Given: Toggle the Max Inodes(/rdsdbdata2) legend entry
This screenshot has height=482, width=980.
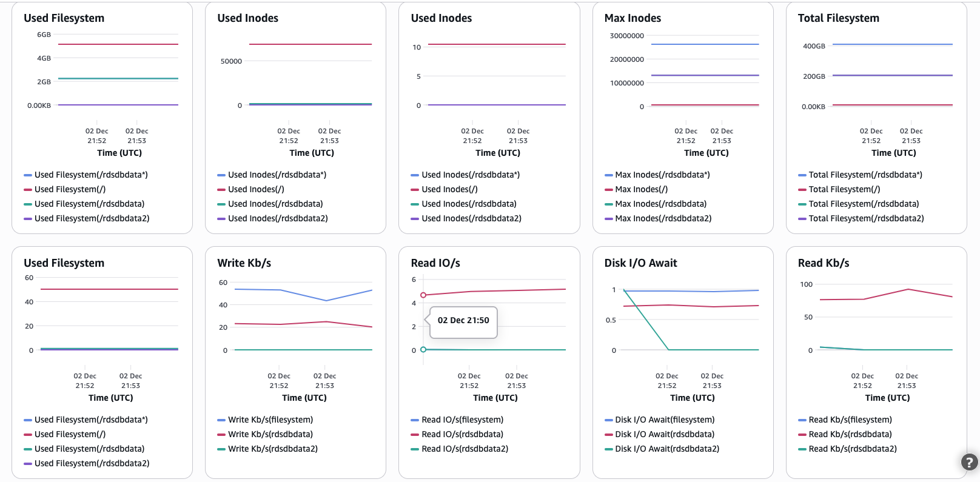Looking at the screenshot, I should (663, 218).
